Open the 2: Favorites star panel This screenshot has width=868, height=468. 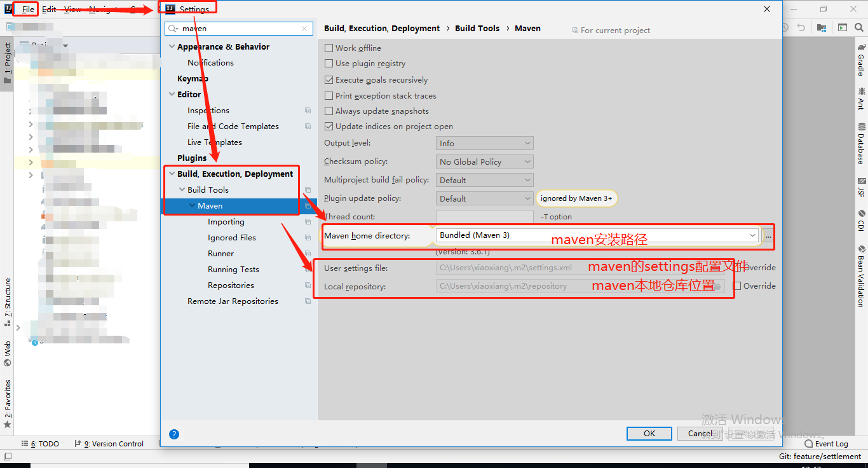pos(8,404)
